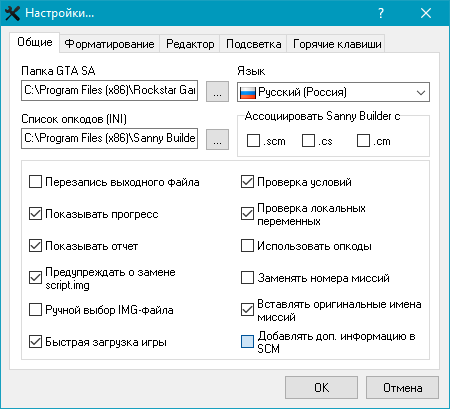Click the Папка GTA SA path field

[110, 90]
